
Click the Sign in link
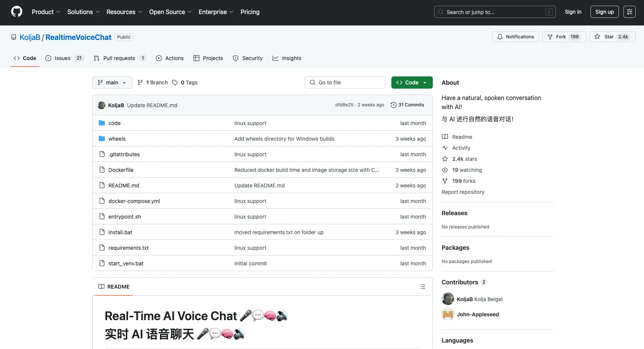point(573,12)
